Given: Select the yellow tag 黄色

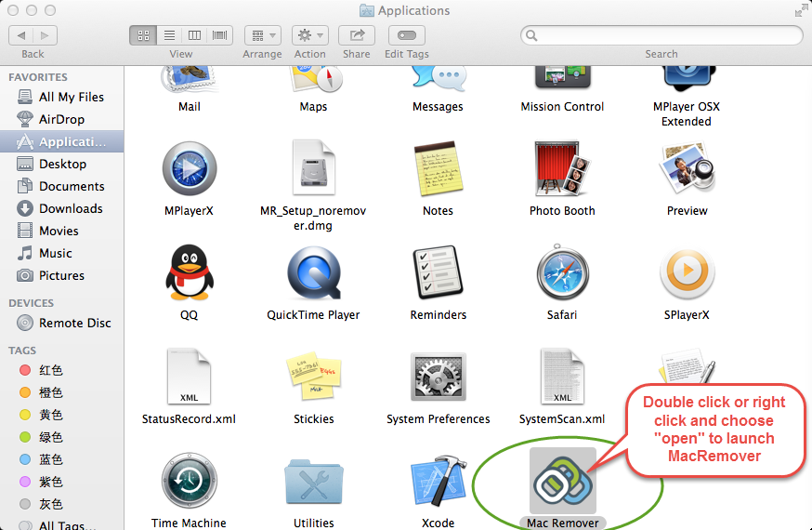Looking at the screenshot, I should pos(61,415).
